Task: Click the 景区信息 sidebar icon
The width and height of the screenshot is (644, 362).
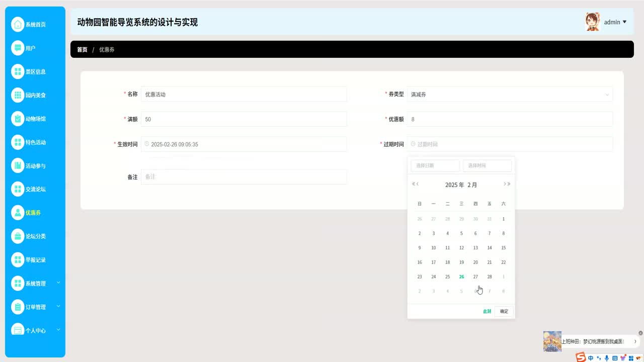Action: [18, 71]
